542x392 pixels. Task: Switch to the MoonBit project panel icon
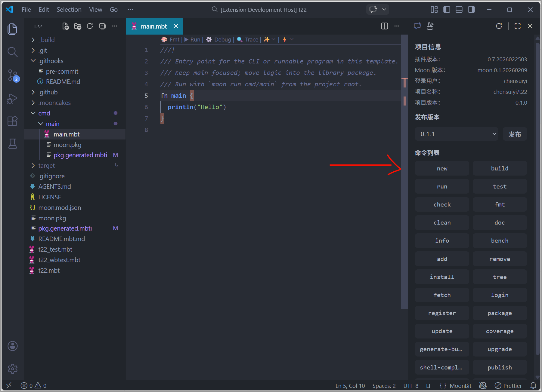[x=430, y=26]
